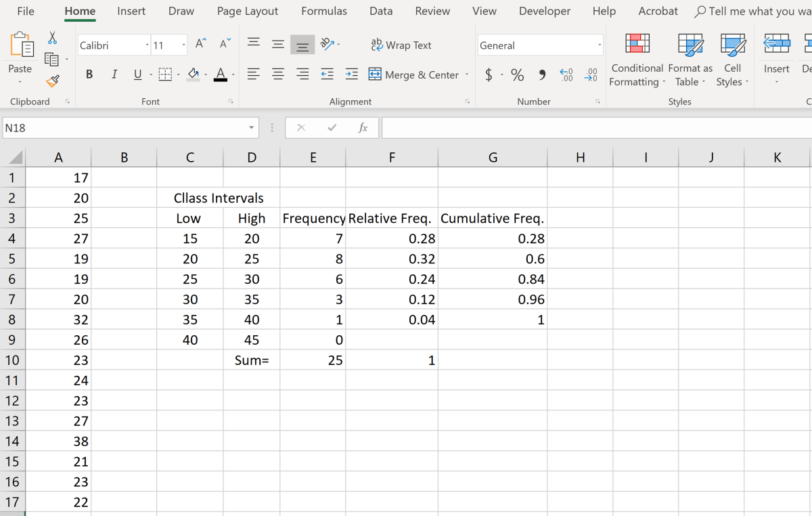The image size is (812, 516).
Task: Apply Percent Style formatting
Action: click(x=518, y=74)
